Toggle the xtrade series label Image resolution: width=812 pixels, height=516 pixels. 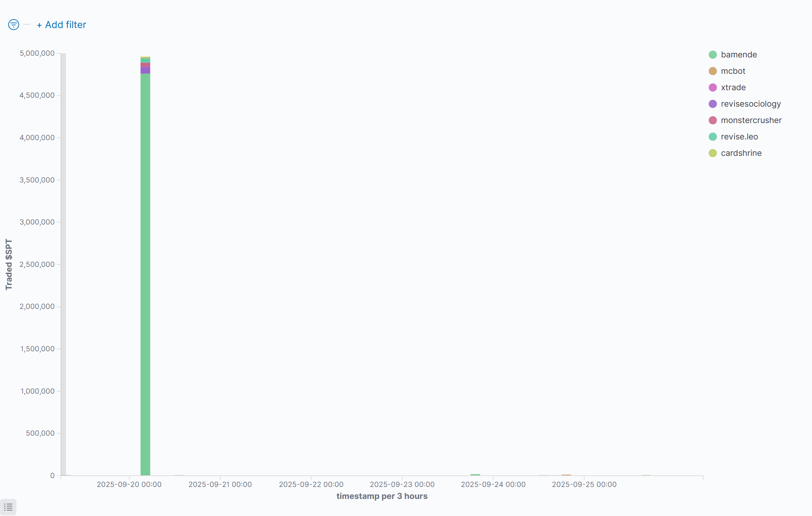pyautogui.click(x=733, y=87)
